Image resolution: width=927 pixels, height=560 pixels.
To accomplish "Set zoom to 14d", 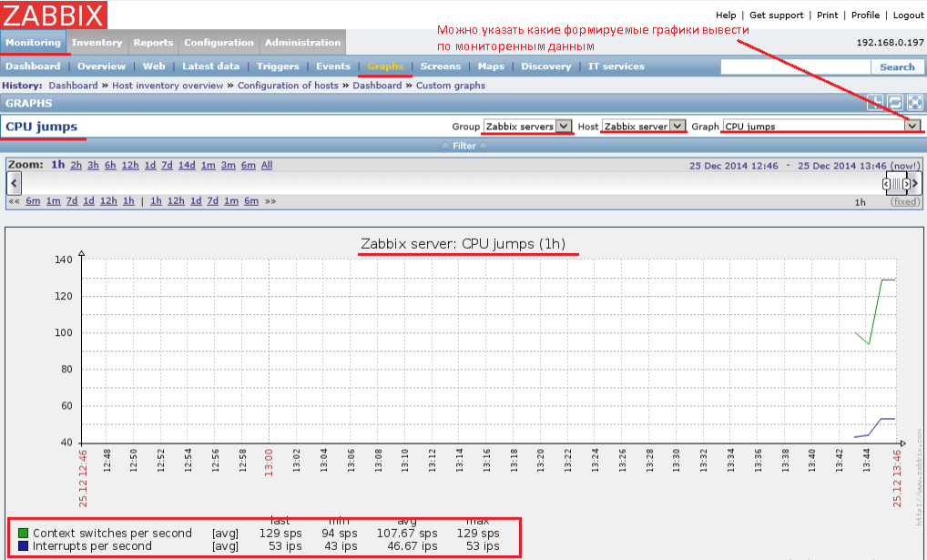I will 187,165.
